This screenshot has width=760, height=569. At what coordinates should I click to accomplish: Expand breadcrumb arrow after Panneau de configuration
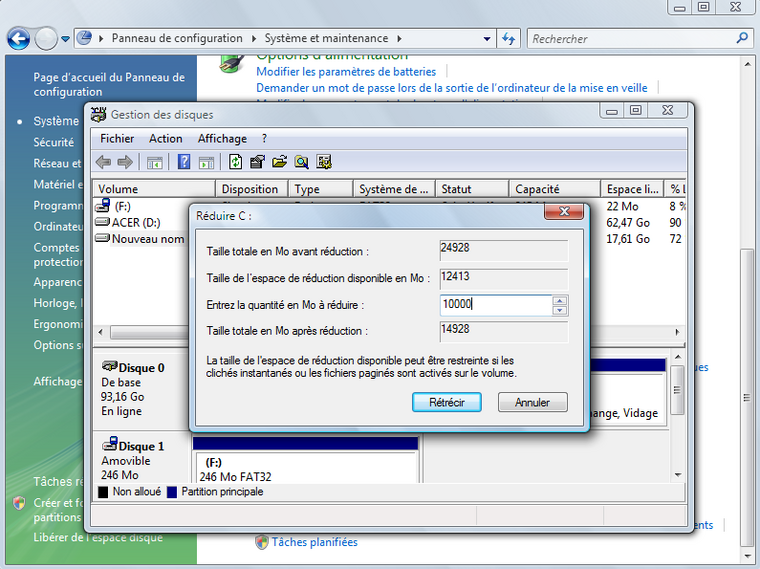click(253, 38)
